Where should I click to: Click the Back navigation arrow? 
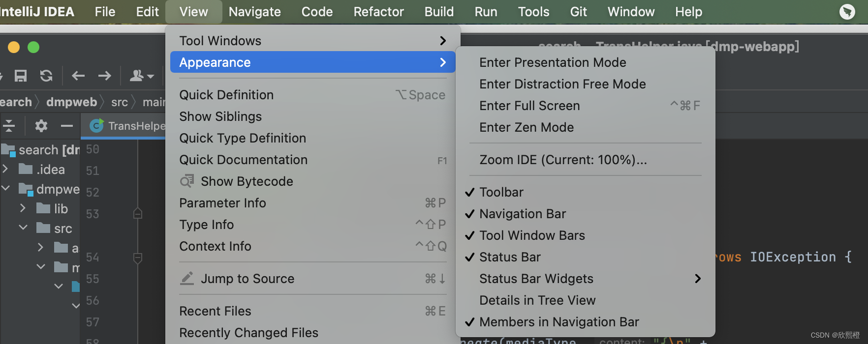click(78, 76)
